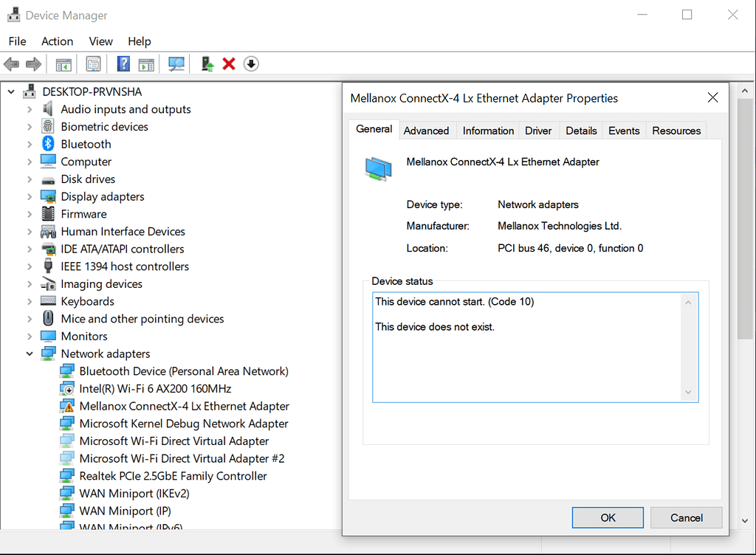This screenshot has width=756, height=555.
Task: Open the Properties toolbar icon
Action: pos(92,63)
